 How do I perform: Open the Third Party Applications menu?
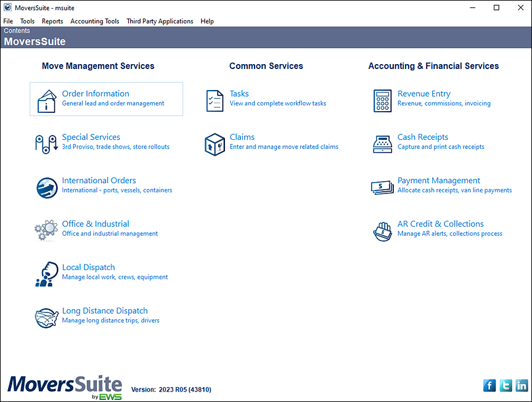pos(160,20)
